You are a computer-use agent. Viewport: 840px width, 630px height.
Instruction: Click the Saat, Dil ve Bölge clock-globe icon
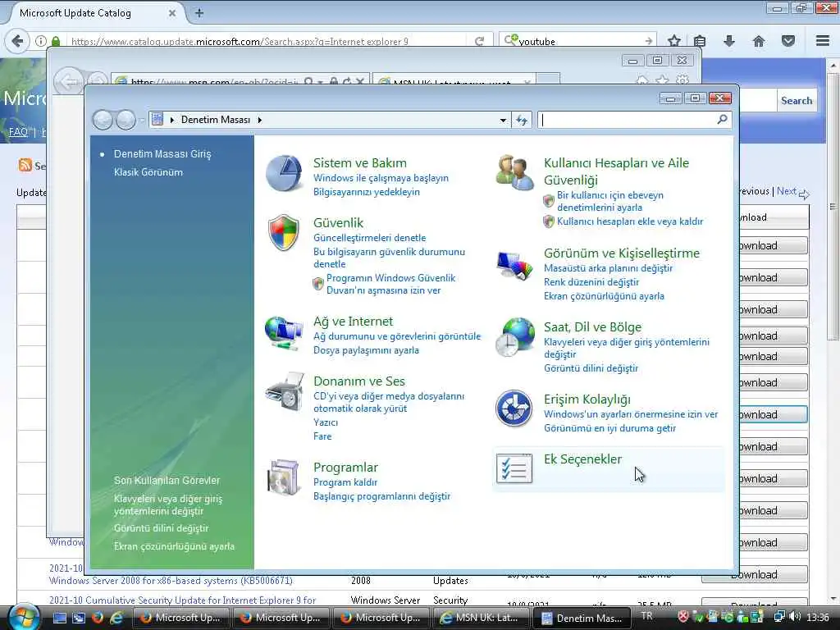515,337
